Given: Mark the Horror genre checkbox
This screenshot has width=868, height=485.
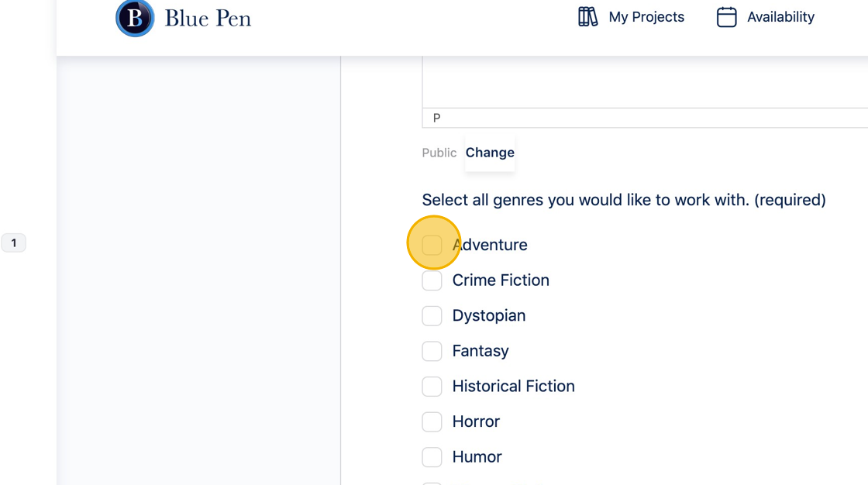Looking at the screenshot, I should (x=432, y=421).
